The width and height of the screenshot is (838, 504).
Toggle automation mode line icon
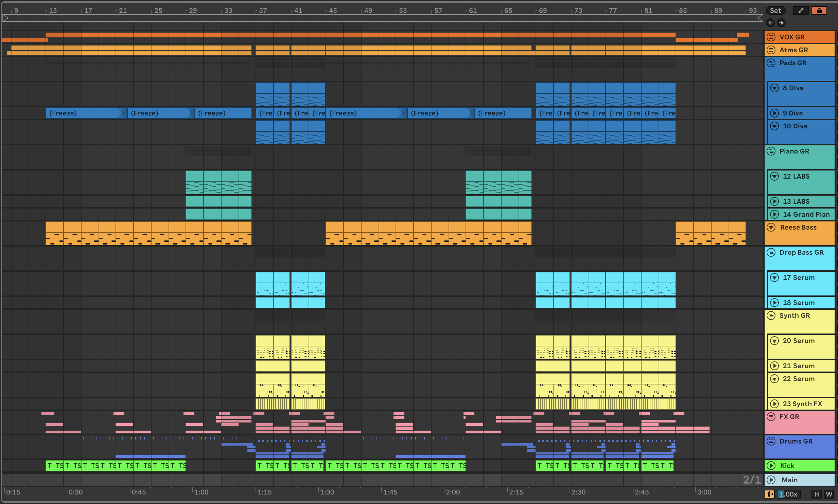(x=801, y=11)
